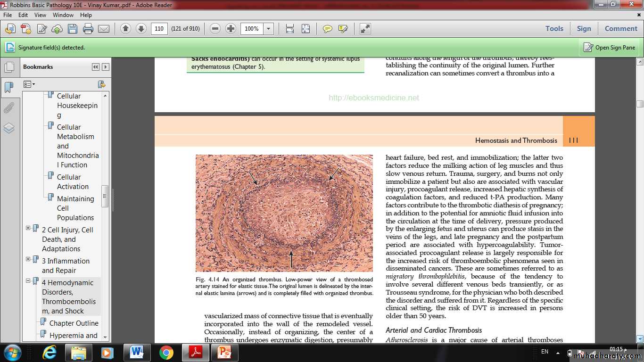Image resolution: width=644 pixels, height=362 pixels.
Task: Open the Page Thumbnails panel
Action: click(9, 67)
